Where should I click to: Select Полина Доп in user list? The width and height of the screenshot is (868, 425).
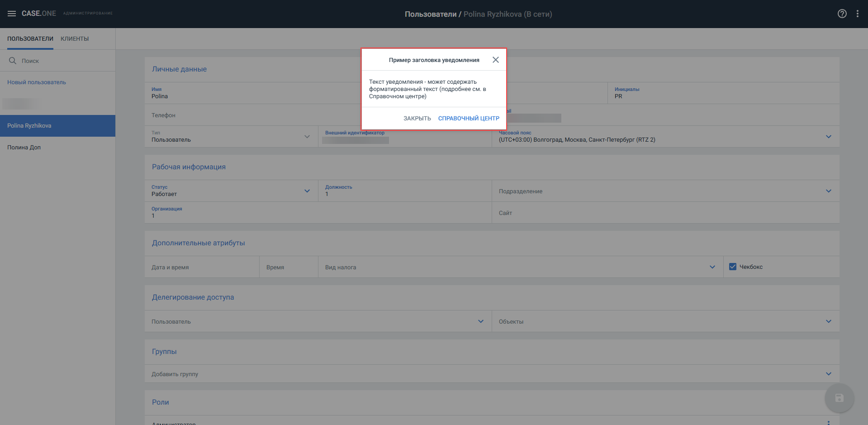tap(57, 148)
